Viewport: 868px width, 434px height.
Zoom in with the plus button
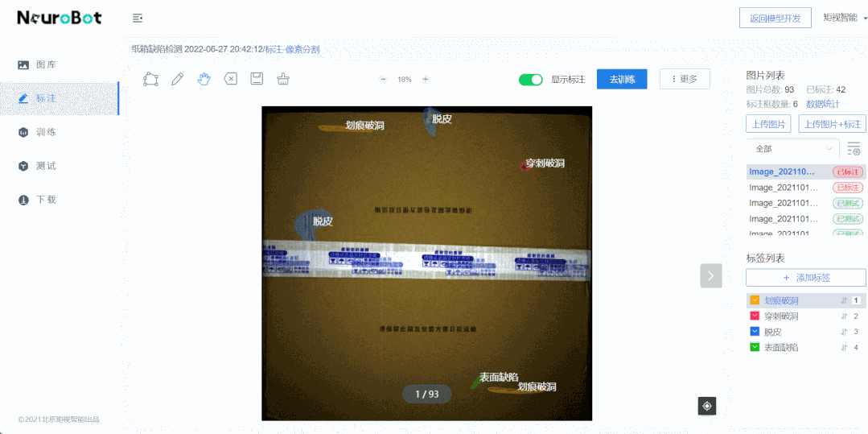(x=426, y=80)
